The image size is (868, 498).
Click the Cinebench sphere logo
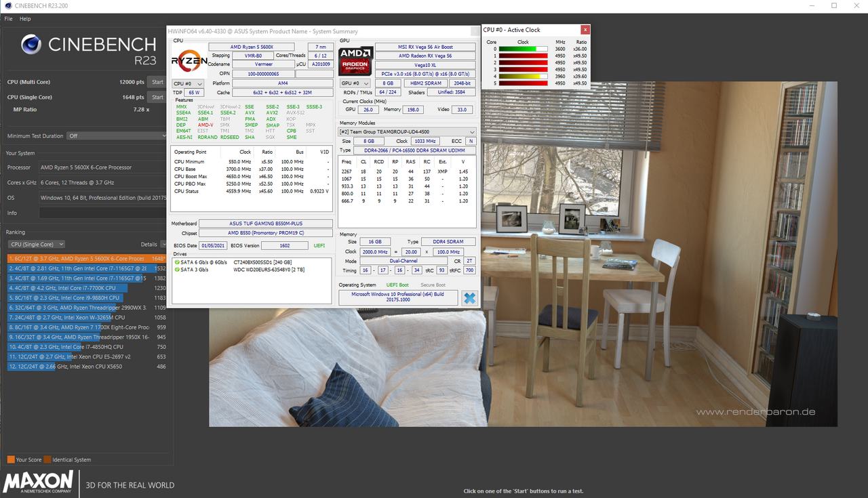31,45
